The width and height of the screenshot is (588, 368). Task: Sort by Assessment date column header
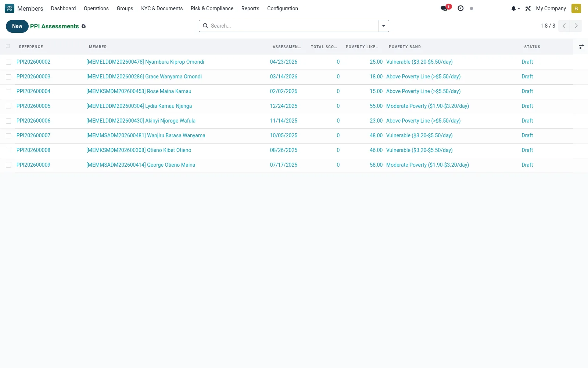287,47
